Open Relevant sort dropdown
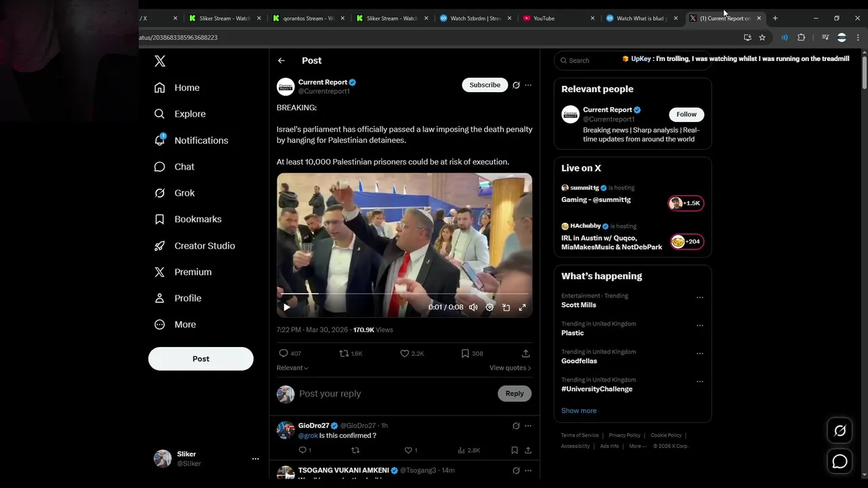The image size is (868, 488). point(292,368)
